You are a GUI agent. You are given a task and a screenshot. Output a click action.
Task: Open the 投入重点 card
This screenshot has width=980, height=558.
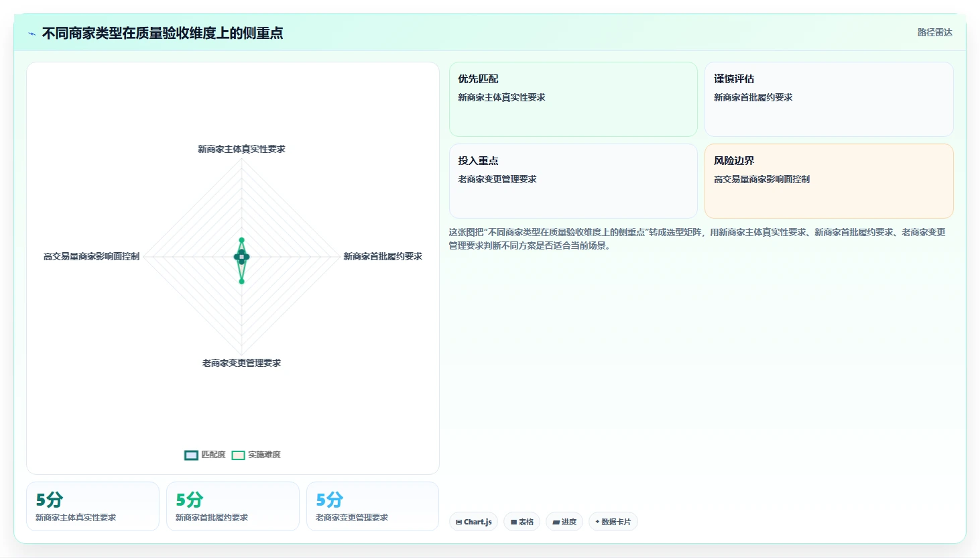pos(573,181)
